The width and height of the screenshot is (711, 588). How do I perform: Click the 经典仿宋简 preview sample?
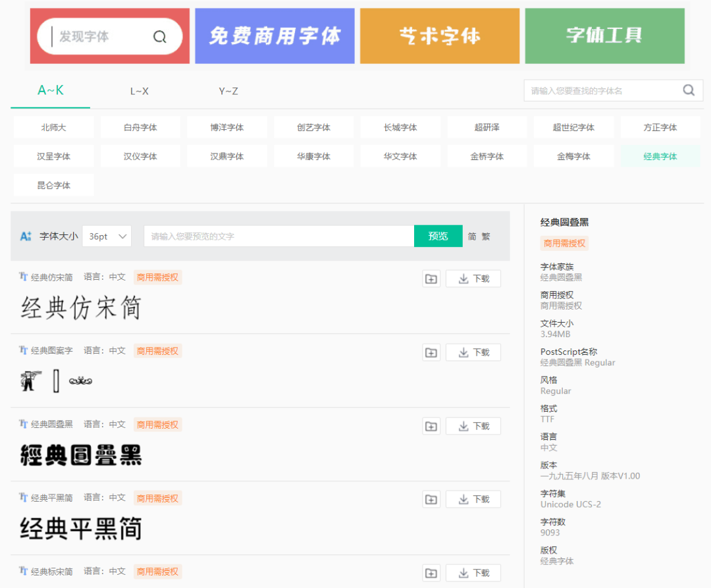click(x=81, y=307)
